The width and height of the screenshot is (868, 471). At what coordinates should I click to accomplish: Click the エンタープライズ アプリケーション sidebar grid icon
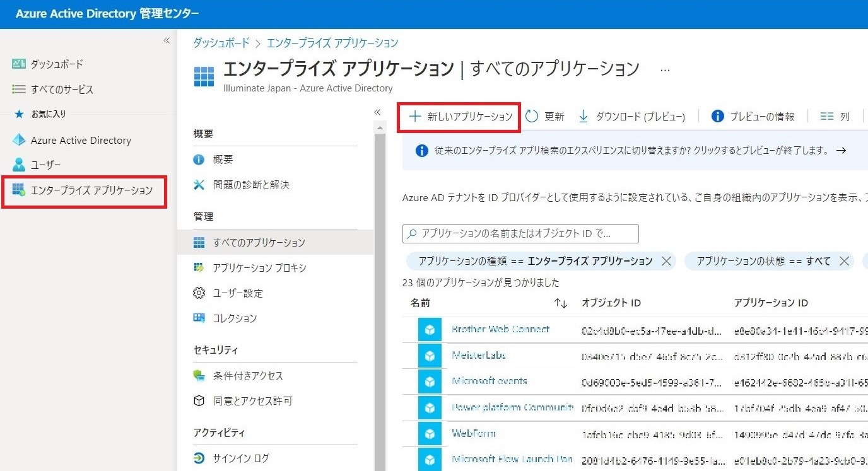19,190
